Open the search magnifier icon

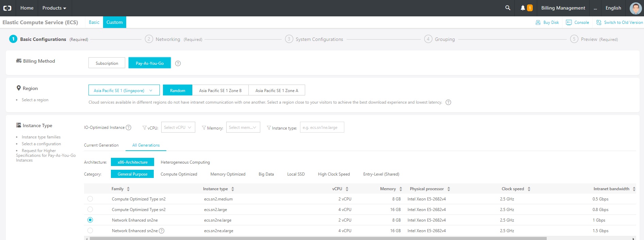click(508, 8)
